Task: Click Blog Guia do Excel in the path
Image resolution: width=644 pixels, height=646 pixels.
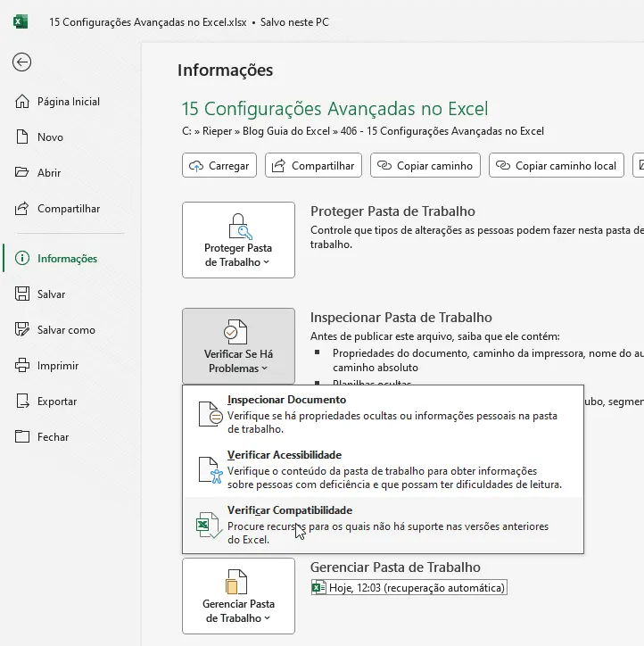Action: tap(286, 131)
